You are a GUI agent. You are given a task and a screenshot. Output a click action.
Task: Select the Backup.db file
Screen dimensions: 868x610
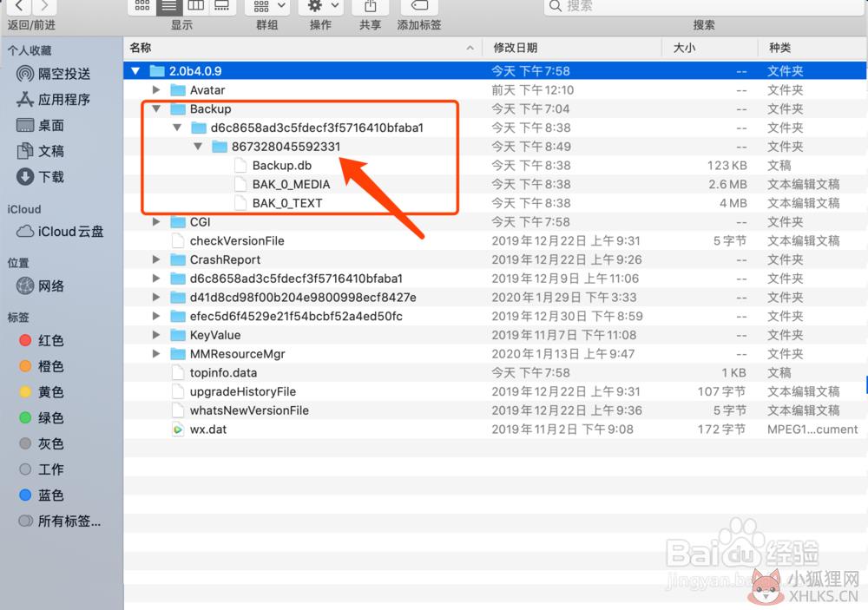282,166
